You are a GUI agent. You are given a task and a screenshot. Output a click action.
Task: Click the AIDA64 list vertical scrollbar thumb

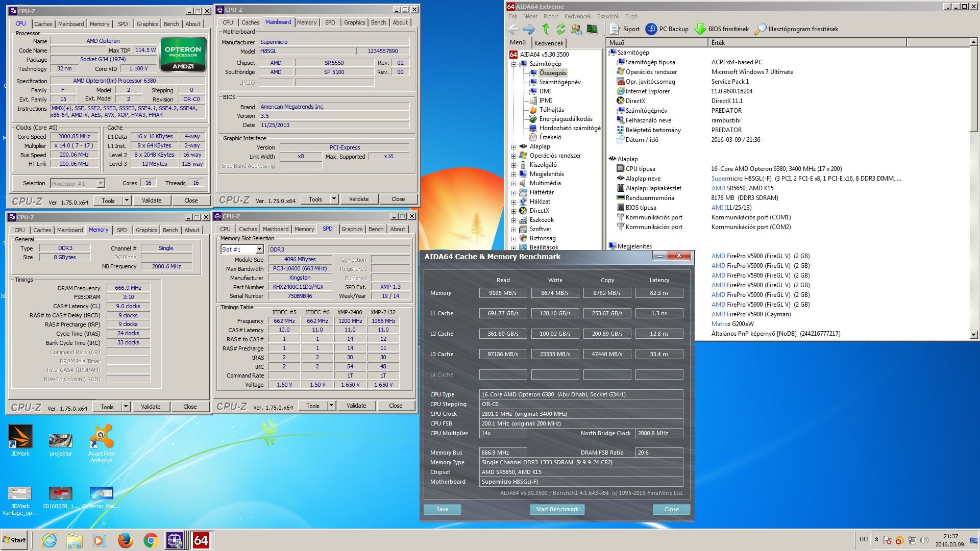click(973, 89)
